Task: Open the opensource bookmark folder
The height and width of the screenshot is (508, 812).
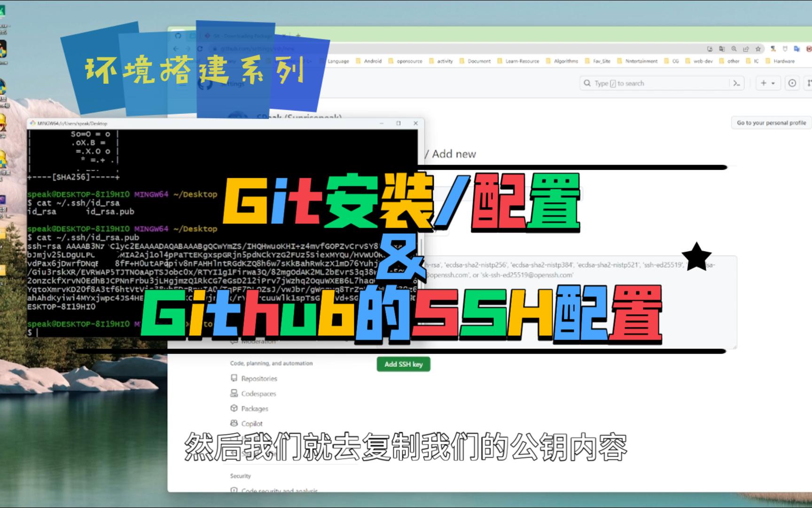Action: coord(405,61)
